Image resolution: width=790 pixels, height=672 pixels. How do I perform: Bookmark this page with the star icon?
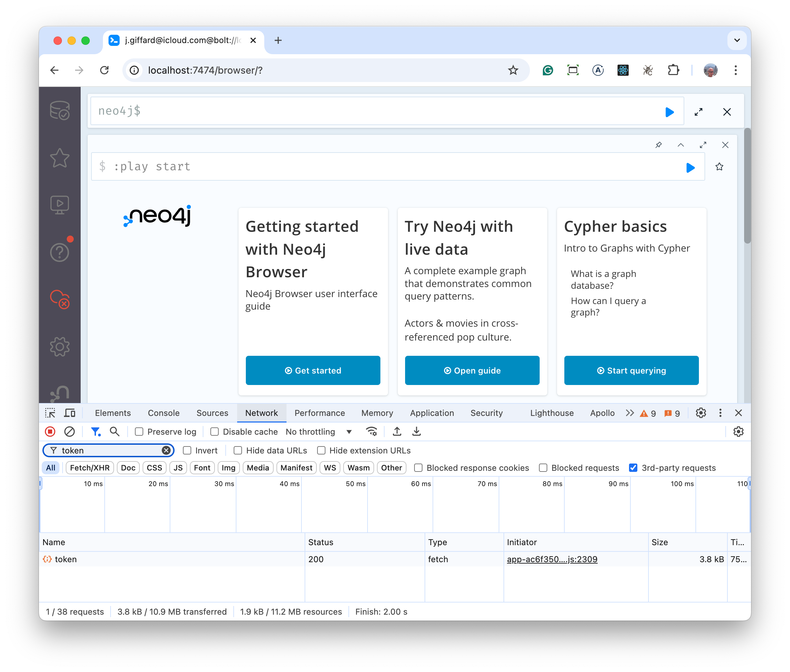pyautogui.click(x=513, y=71)
